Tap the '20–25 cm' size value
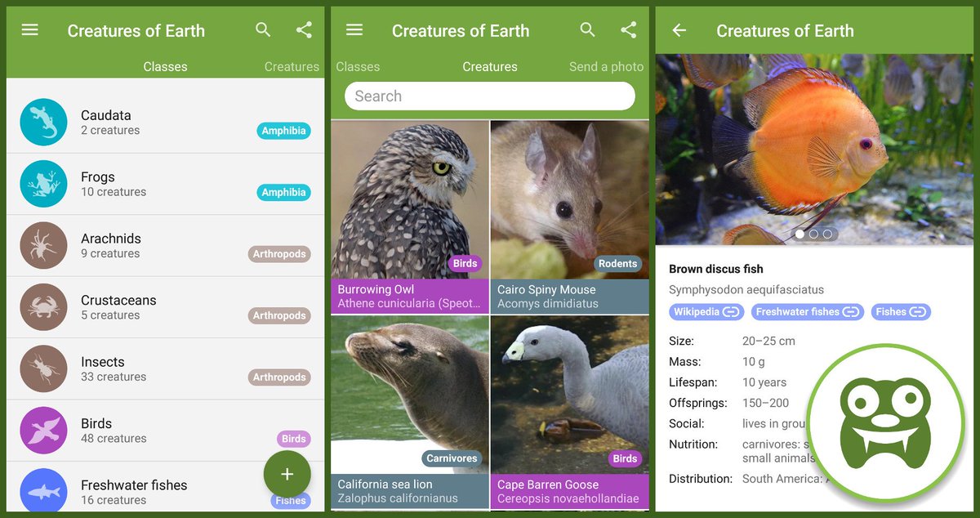 tap(768, 341)
